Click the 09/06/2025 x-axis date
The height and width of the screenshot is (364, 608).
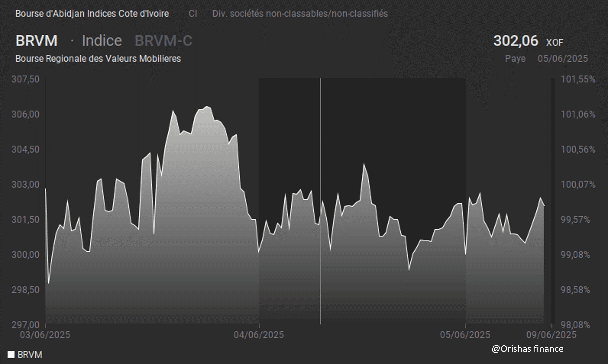(551, 335)
